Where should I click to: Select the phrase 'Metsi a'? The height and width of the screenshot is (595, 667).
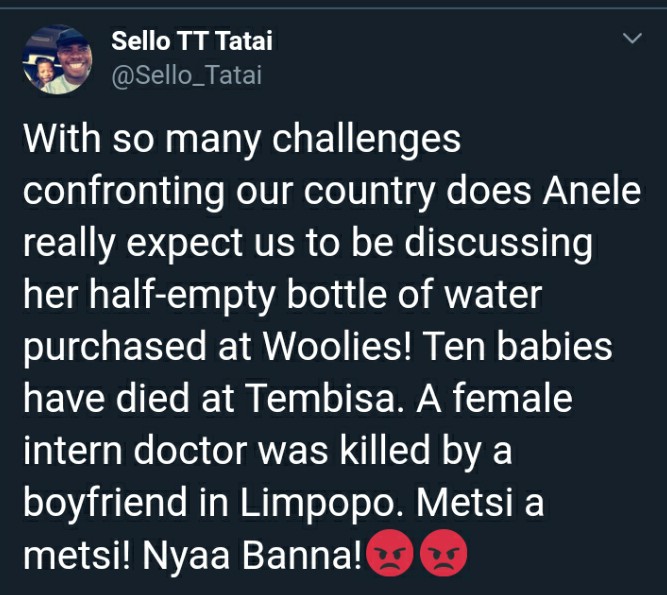tap(480, 502)
